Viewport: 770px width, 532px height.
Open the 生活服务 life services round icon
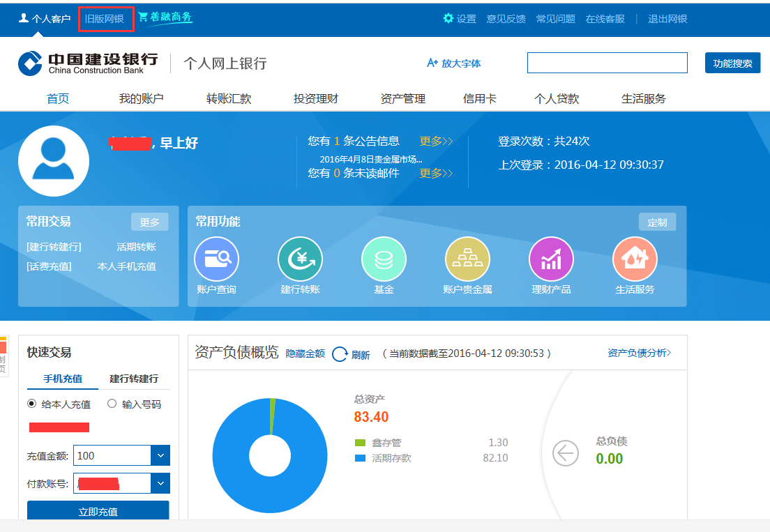coord(635,259)
